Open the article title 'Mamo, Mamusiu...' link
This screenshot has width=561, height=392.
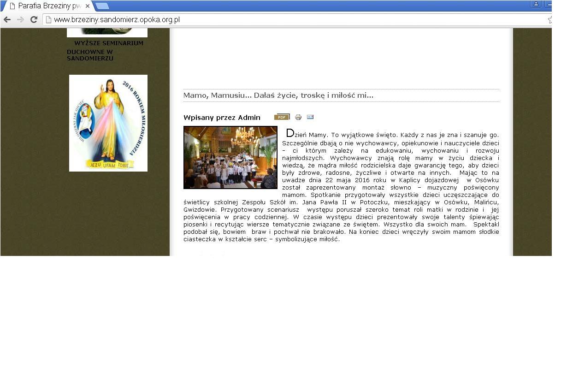pyautogui.click(x=278, y=95)
